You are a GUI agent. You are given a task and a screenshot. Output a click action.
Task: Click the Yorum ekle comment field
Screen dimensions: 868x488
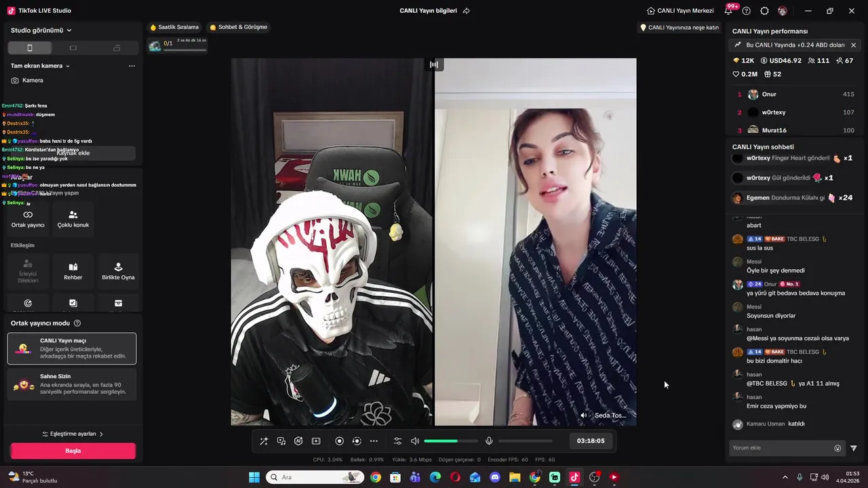[x=781, y=448]
